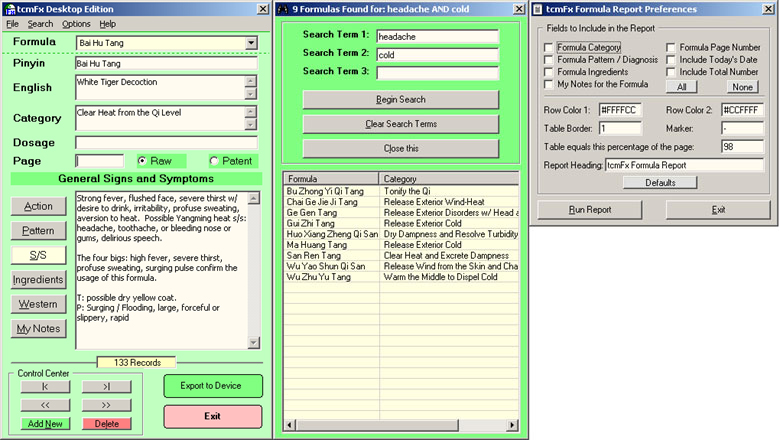Click the pink Exit button in main window
This screenshot has height=440, width=780.
213,417
